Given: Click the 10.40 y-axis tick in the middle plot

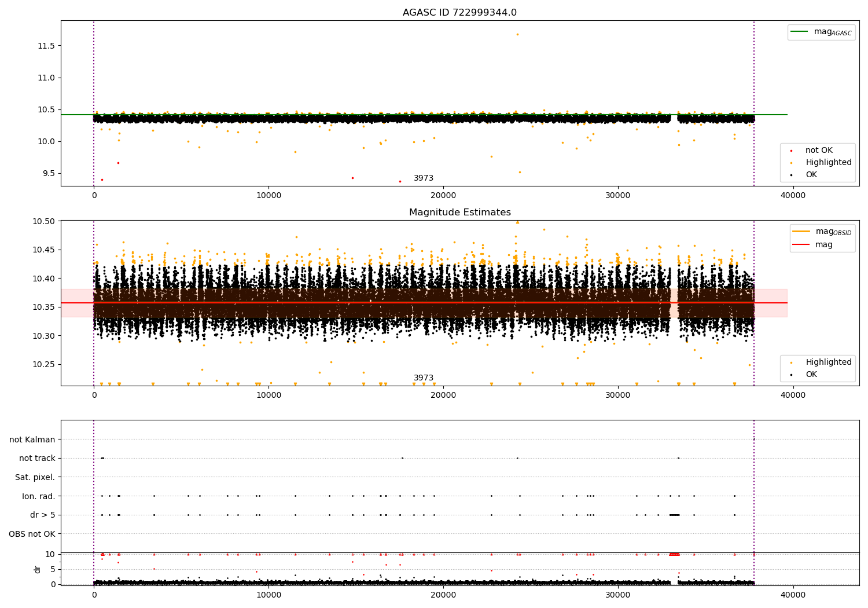Looking at the screenshot, I should coord(44,279).
